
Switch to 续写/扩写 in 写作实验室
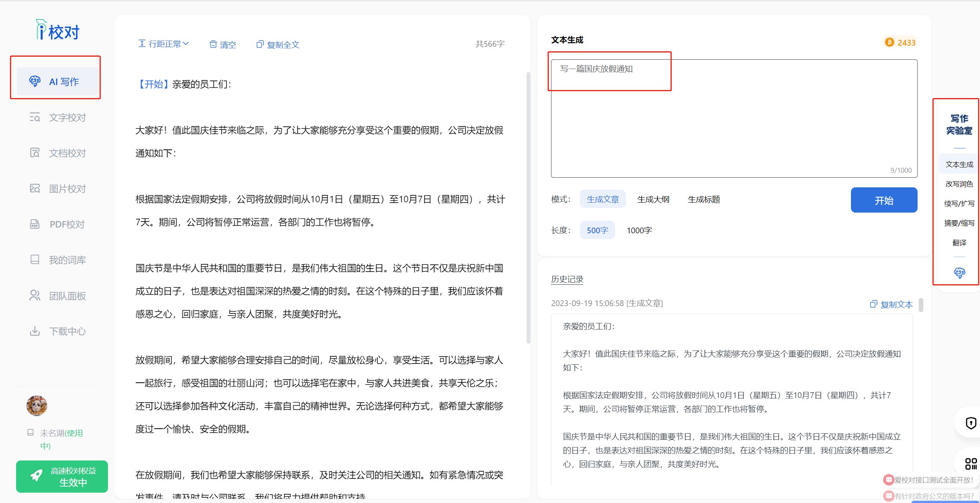959,203
